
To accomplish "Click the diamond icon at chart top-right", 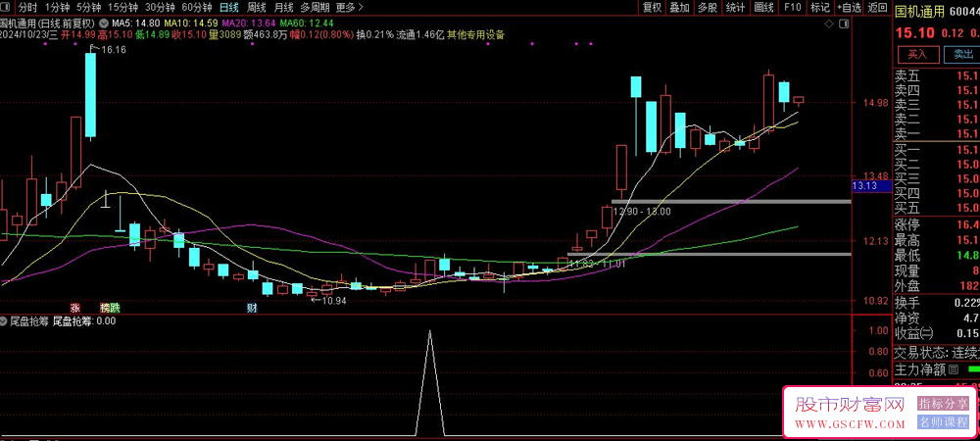I will pos(829,24).
